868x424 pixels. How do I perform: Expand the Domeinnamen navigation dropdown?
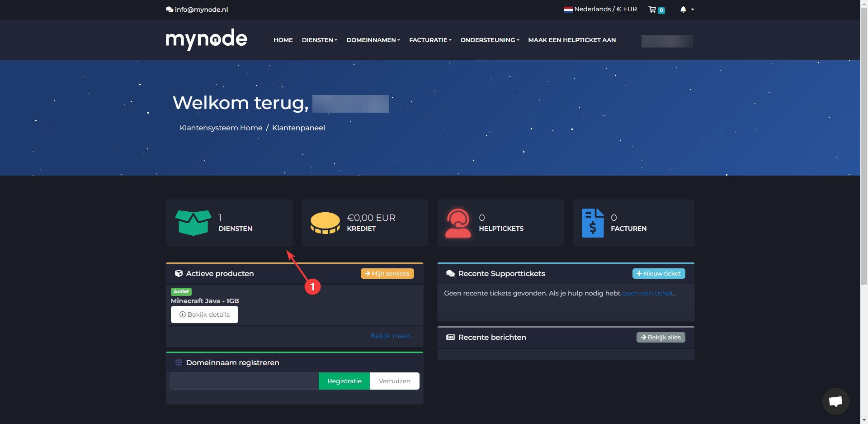[x=373, y=40]
